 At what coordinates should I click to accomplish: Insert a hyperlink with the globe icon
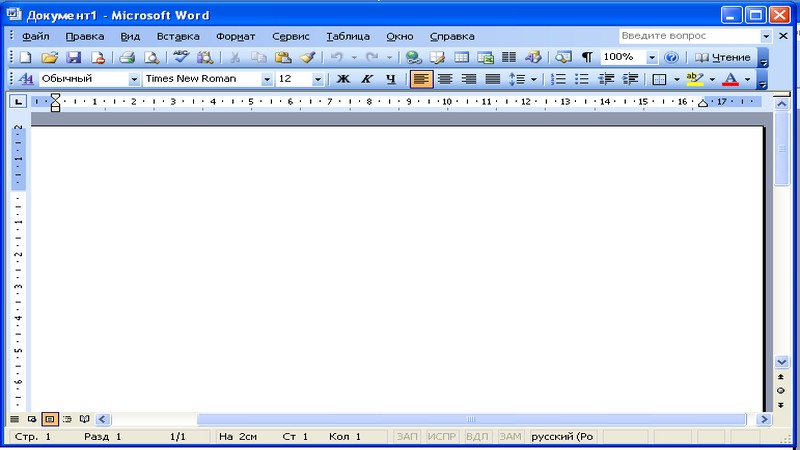click(x=413, y=57)
